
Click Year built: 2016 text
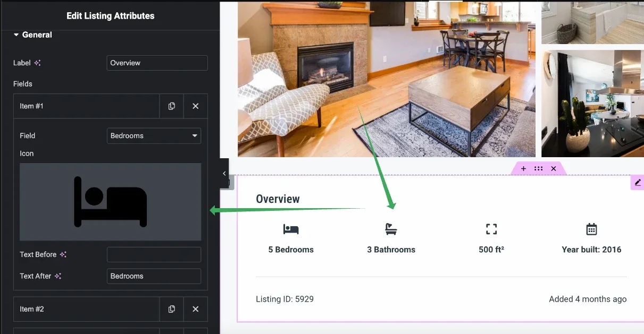click(591, 250)
